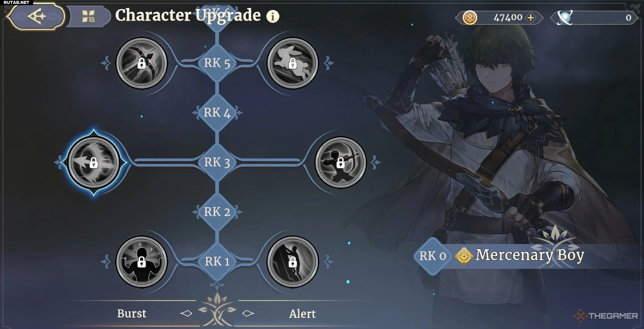Viewport: 644px width, 329px height.
Task: Click the RK 4 rank node
Action: click(217, 112)
